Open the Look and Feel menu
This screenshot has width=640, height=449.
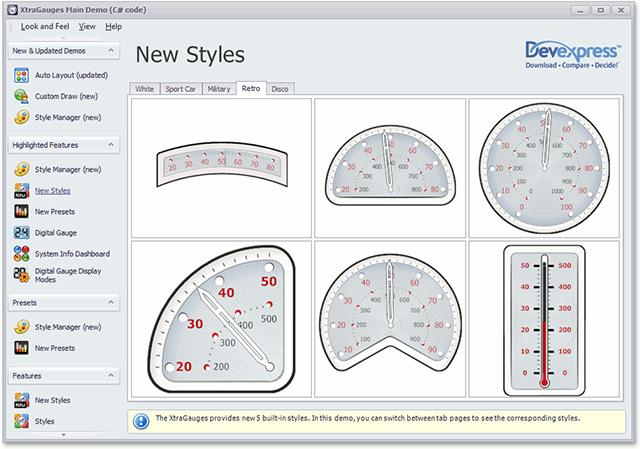click(x=46, y=26)
